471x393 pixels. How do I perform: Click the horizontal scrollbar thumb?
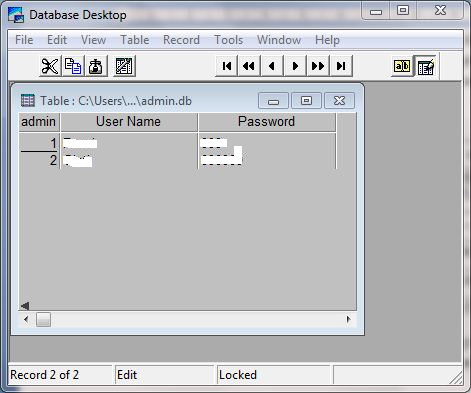pyautogui.click(x=43, y=320)
